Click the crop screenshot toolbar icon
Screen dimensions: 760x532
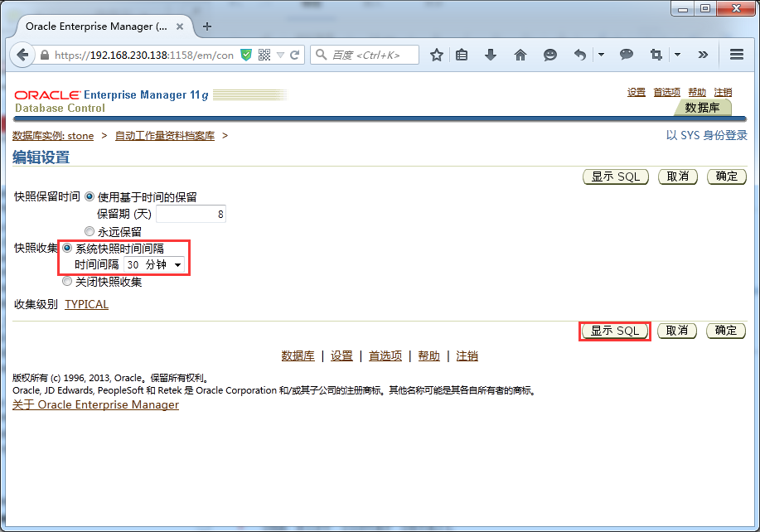[x=656, y=55]
